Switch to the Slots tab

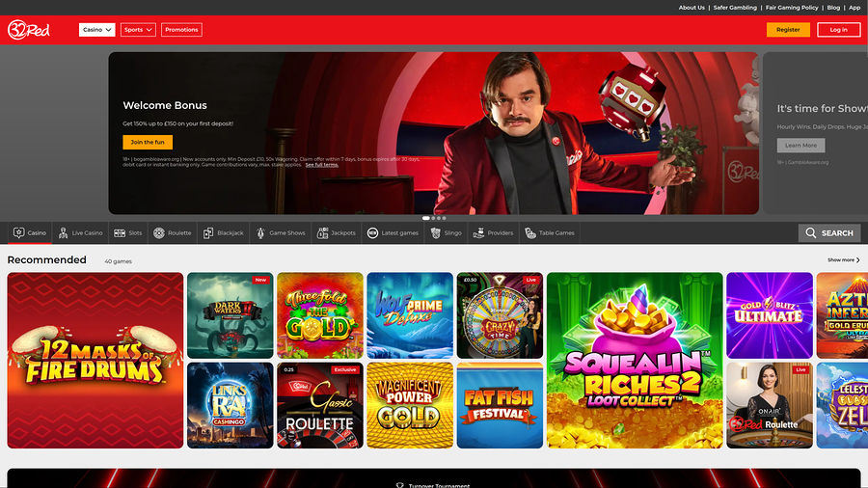coord(128,233)
